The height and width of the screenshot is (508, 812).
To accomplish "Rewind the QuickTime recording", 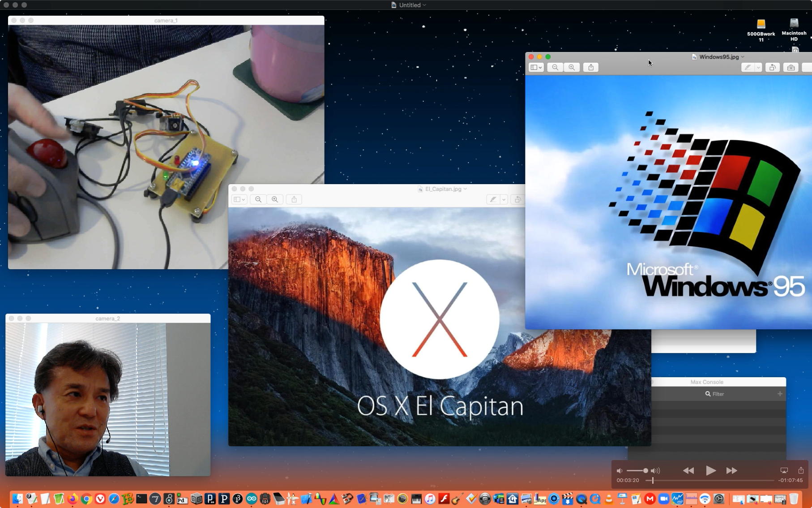I will point(688,470).
